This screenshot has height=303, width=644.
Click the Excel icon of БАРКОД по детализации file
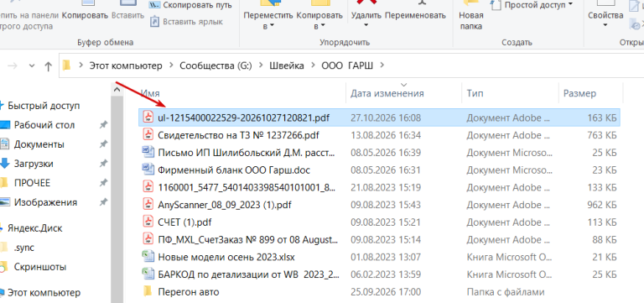[x=148, y=274]
